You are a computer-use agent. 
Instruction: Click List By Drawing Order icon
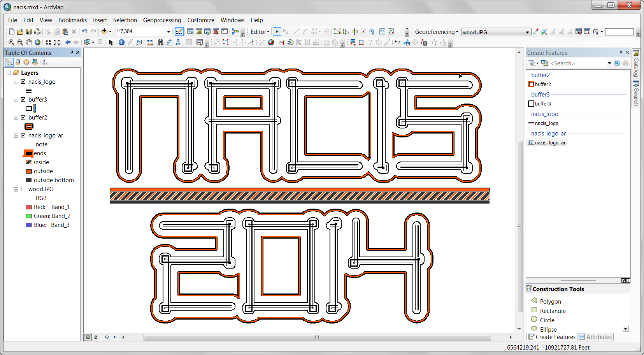click(9, 62)
